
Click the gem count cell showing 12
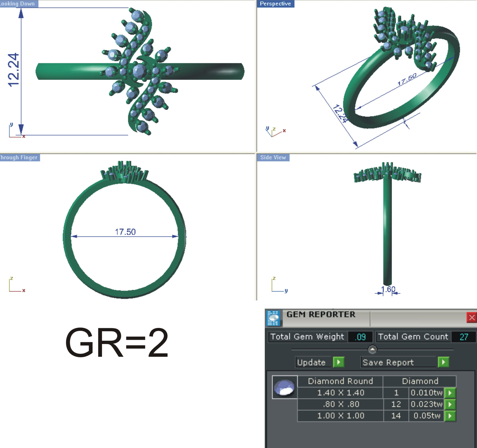tap(396, 404)
